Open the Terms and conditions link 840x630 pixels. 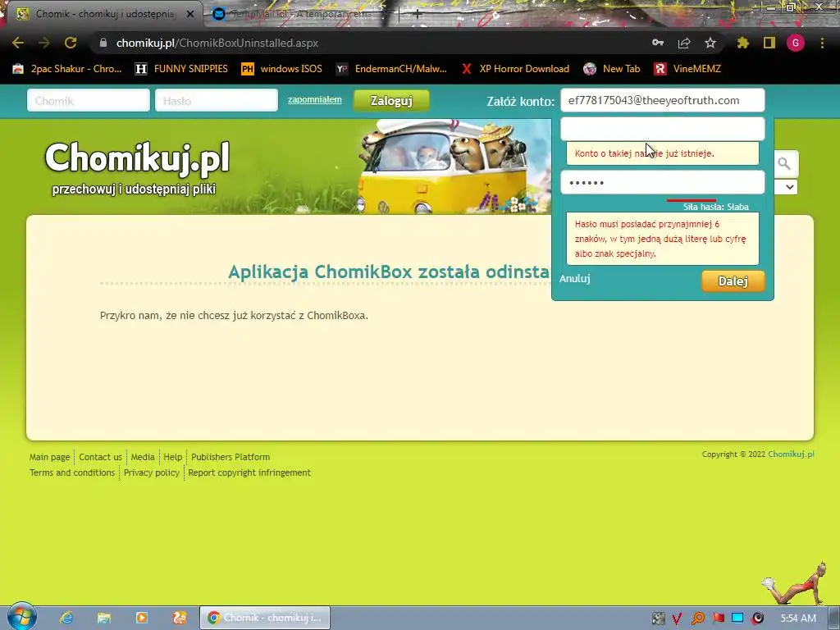[x=72, y=472]
